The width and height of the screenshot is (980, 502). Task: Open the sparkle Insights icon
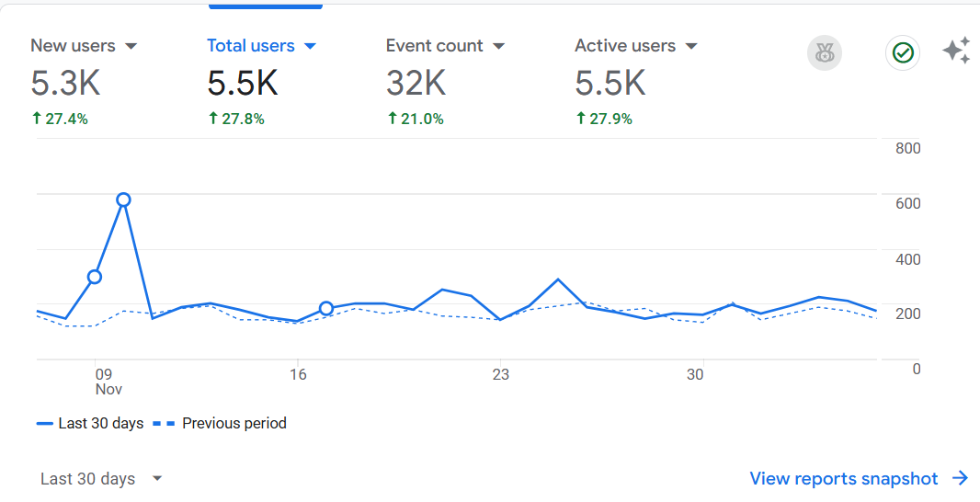[958, 51]
